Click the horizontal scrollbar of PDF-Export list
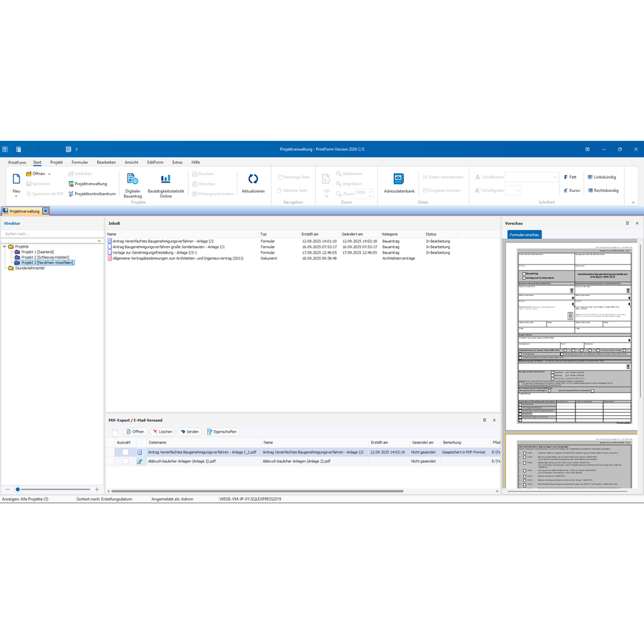This screenshot has height=644, width=644. (257, 491)
